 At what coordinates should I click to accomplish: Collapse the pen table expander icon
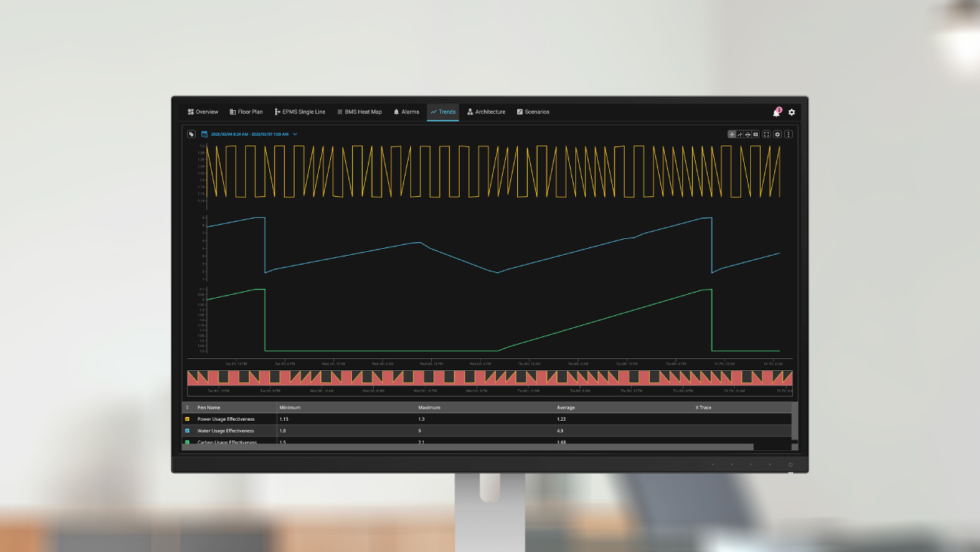pos(188,407)
